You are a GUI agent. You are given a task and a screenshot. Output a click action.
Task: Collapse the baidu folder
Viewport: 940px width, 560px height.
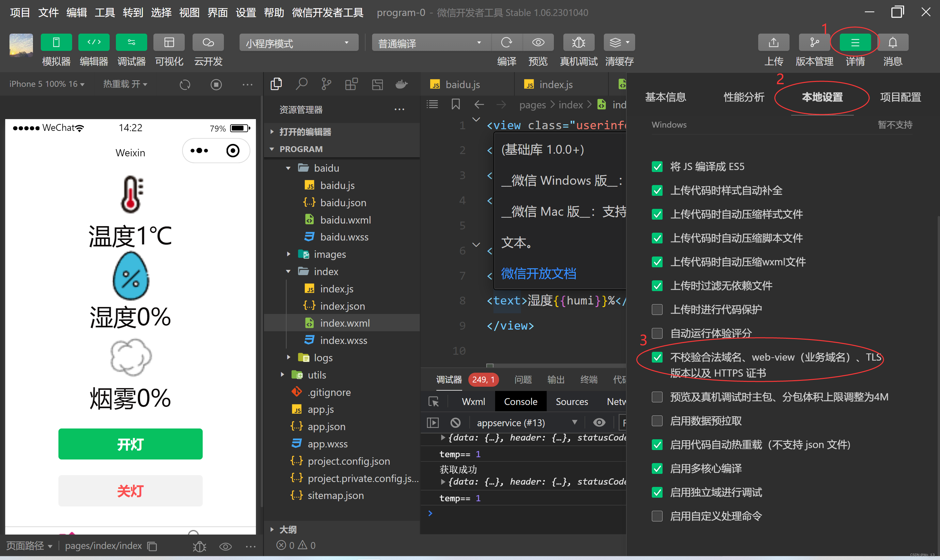326,168
